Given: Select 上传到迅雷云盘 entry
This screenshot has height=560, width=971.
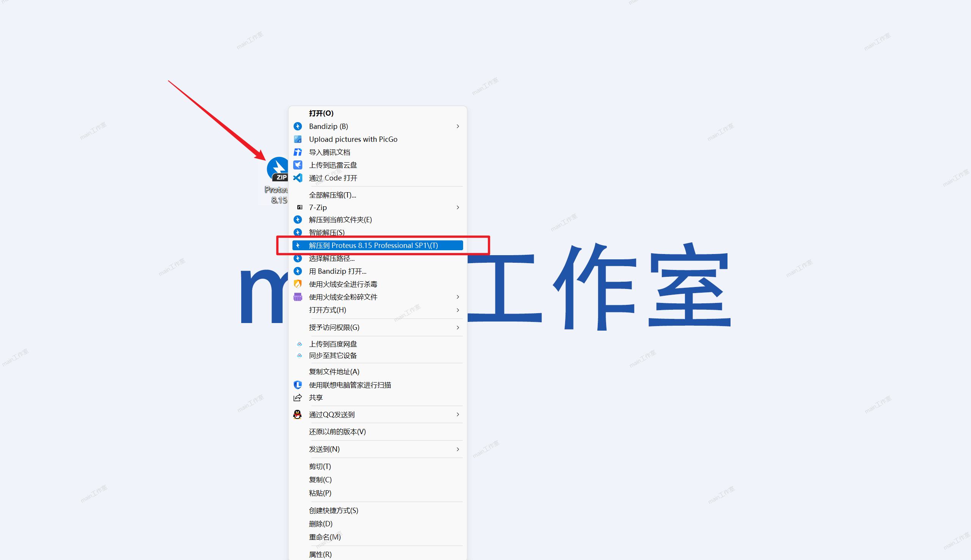Looking at the screenshot, I should [377, 165].
